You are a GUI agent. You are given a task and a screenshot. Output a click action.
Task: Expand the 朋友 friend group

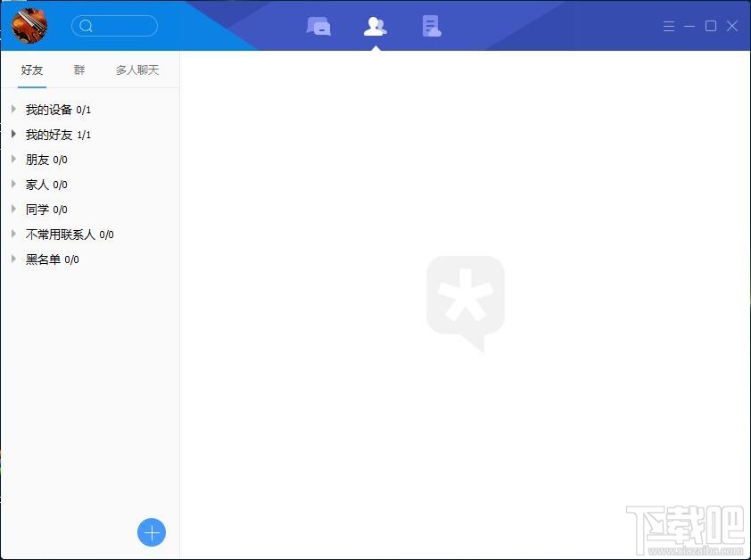[13, 160]
